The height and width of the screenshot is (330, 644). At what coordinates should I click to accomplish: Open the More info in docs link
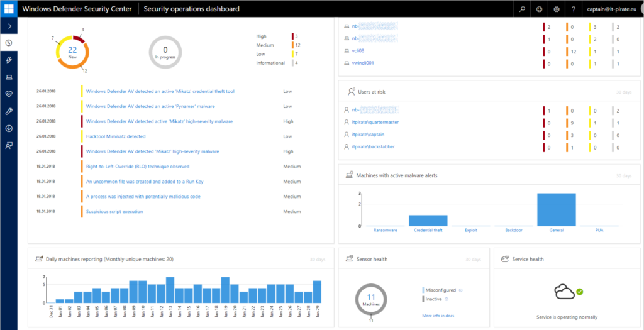[438, 316]
